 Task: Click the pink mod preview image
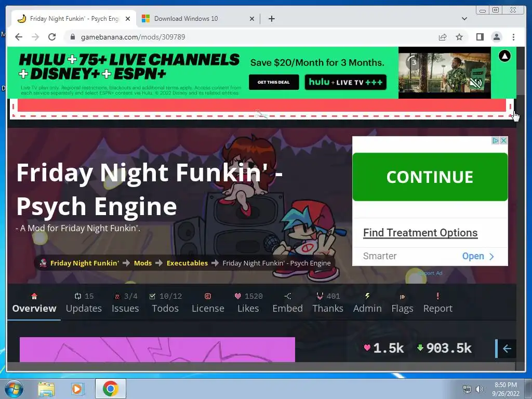coord(157,350)
